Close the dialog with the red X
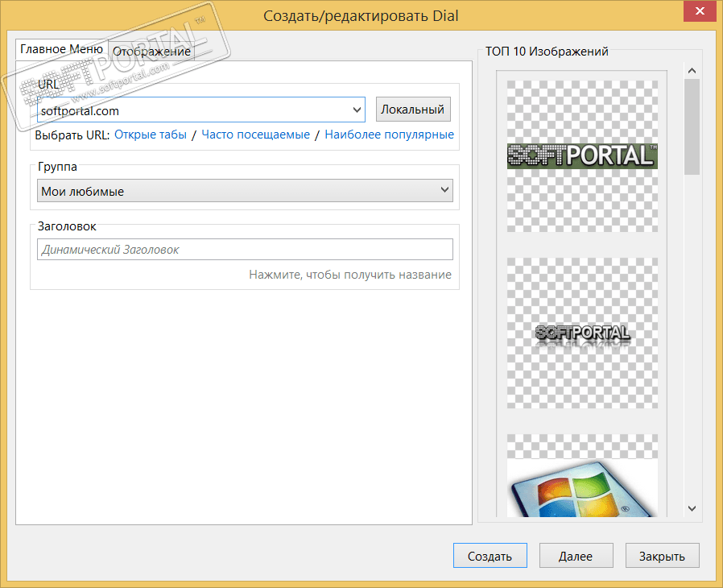This screenshot has height=588, width=723. (700, 11)
